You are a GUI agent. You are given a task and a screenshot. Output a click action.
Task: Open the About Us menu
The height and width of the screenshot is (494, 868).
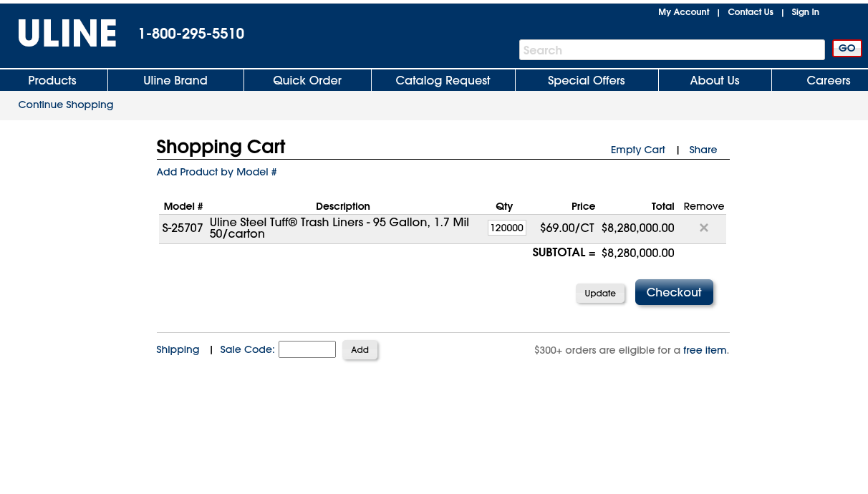[715, 80]
